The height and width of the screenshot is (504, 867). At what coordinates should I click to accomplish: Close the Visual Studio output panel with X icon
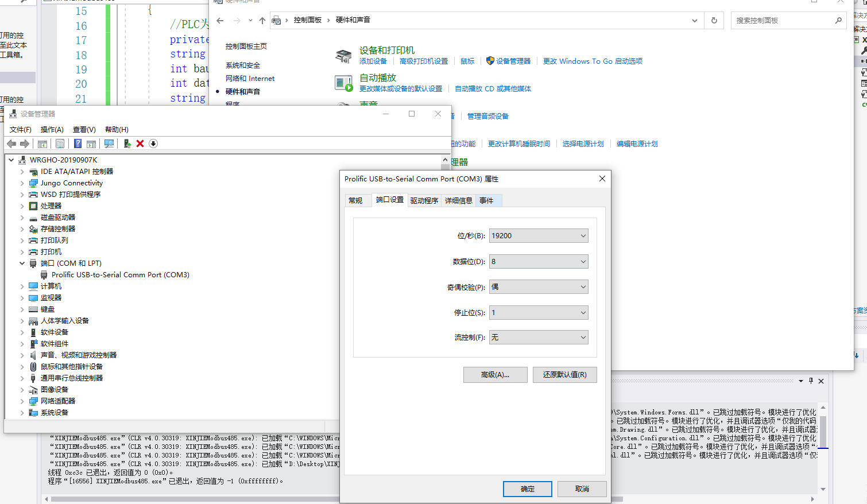point(821,381)
